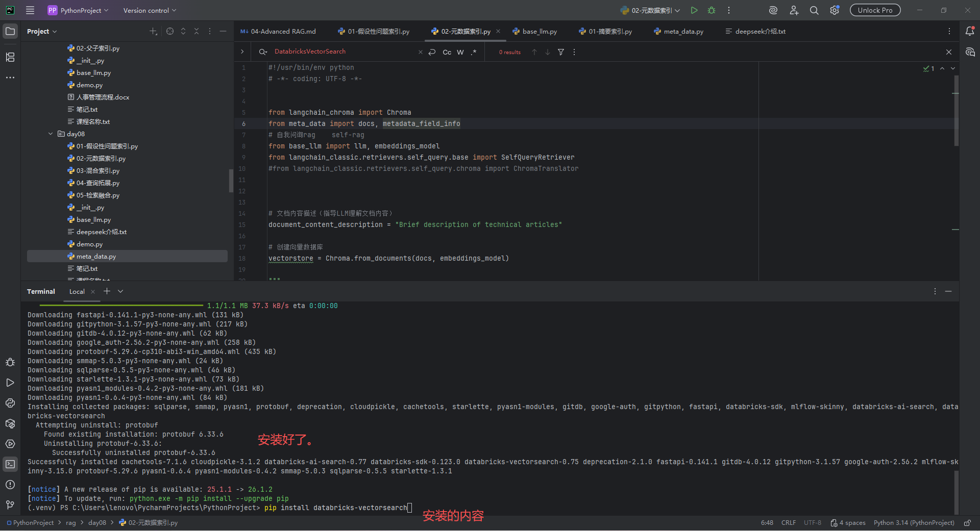Open Code With Me add-user icon
Screen dimensions: 980x531
pyautogui.click(x=794, y=10)
